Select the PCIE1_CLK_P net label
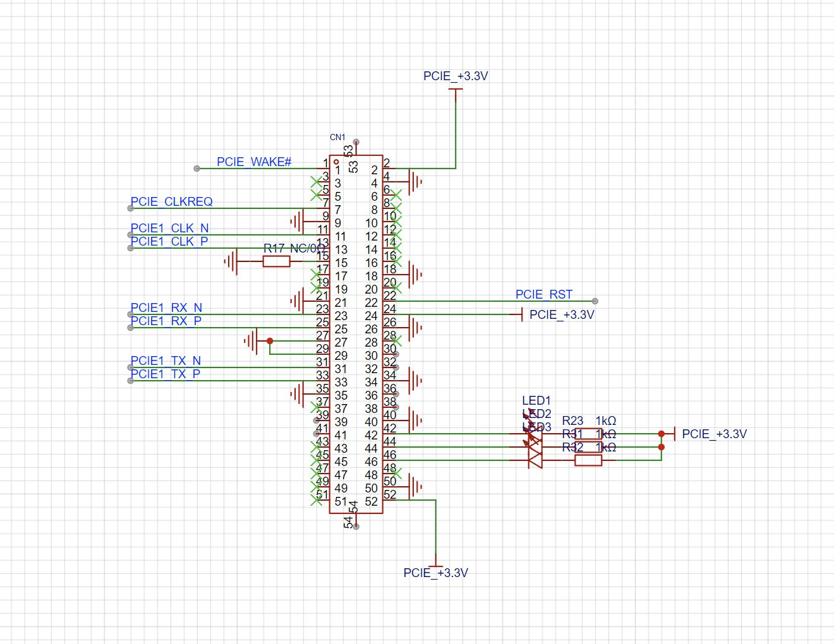Image resolution: width=834 pixels, height=644 pixels. click(x=169, y=241)
